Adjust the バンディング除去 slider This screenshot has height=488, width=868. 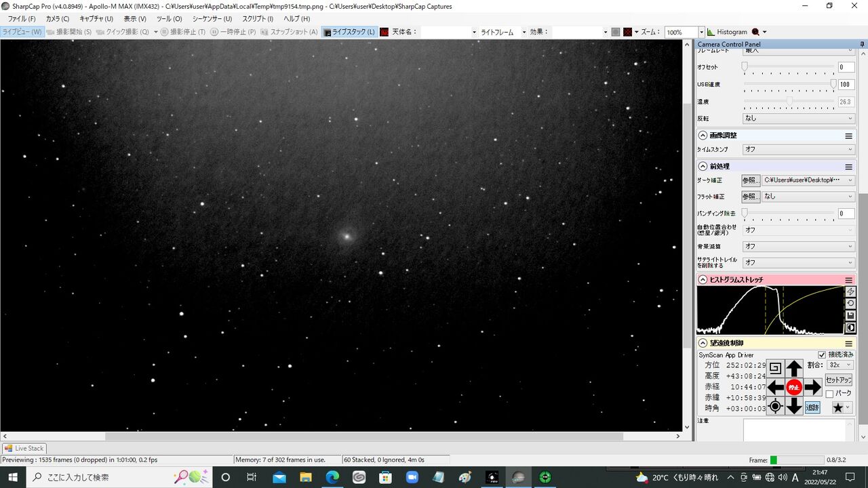pos(745,213)
